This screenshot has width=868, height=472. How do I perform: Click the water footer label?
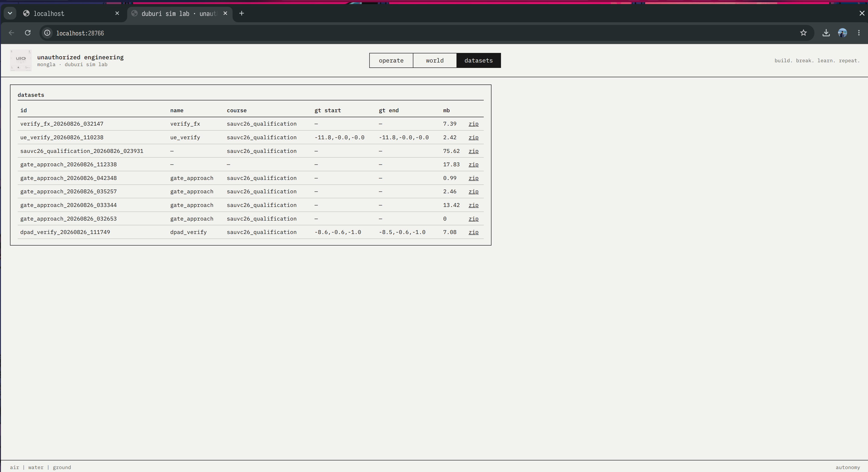(x=36, y=467)
